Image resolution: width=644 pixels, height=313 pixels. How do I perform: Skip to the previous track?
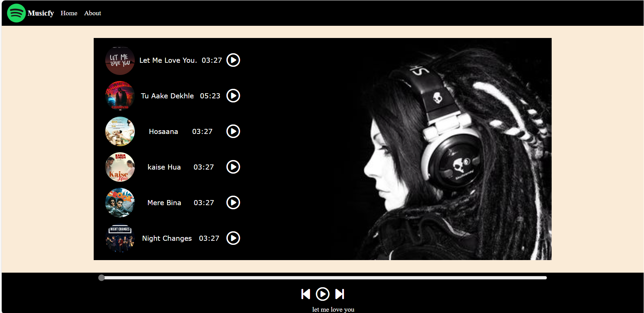point(306,294)
